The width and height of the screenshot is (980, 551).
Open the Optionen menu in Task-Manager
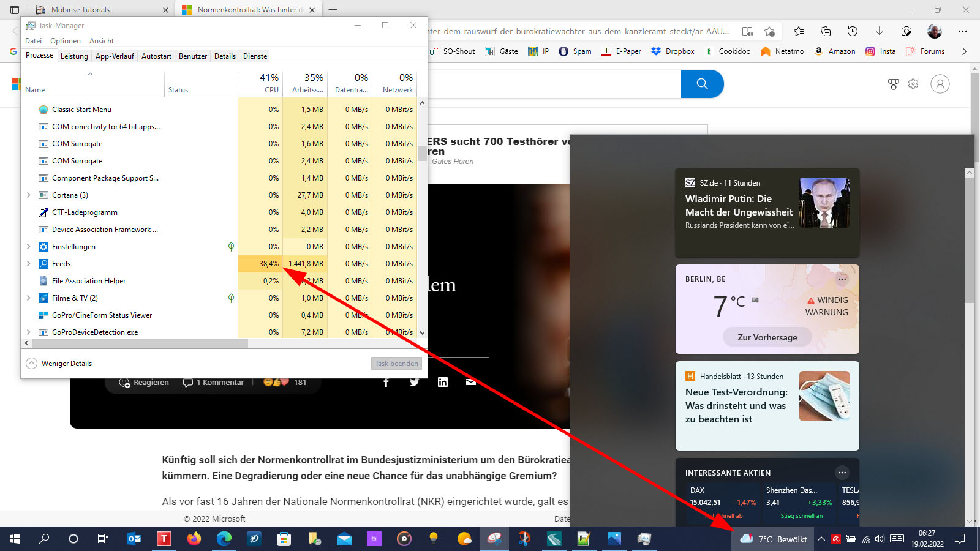(x=65, y=41)
